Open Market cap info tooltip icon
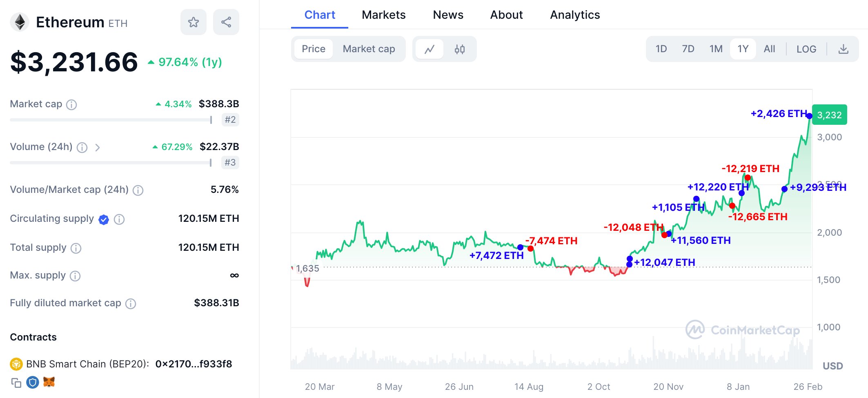The width and height of the screenshot is (868, 398). coord(71,105)
